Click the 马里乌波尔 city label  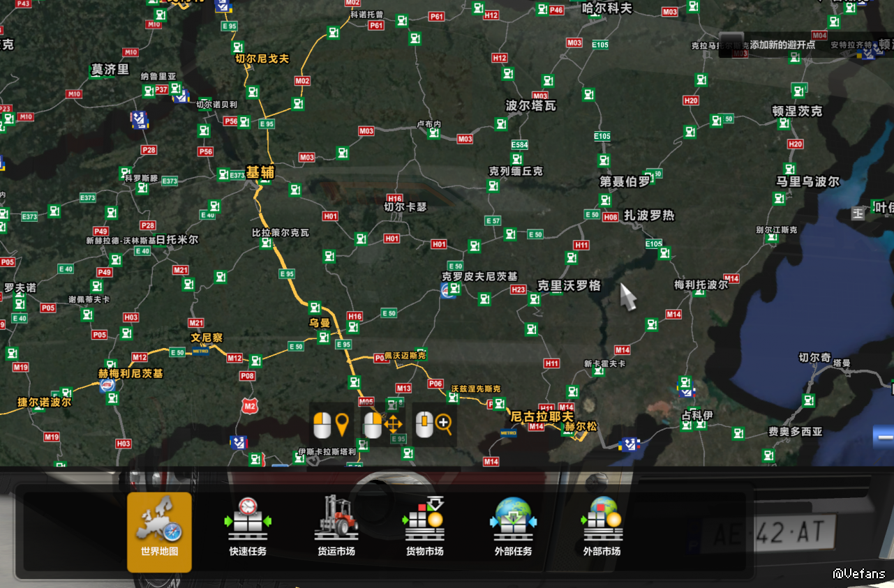point(807,181)
